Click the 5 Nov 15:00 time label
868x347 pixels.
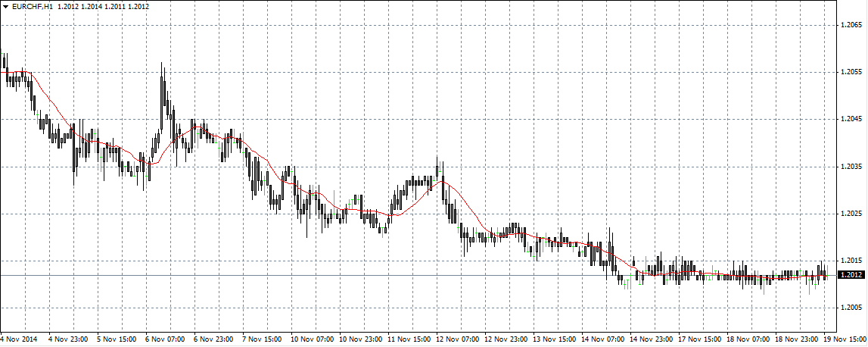(x=117, y=339)
